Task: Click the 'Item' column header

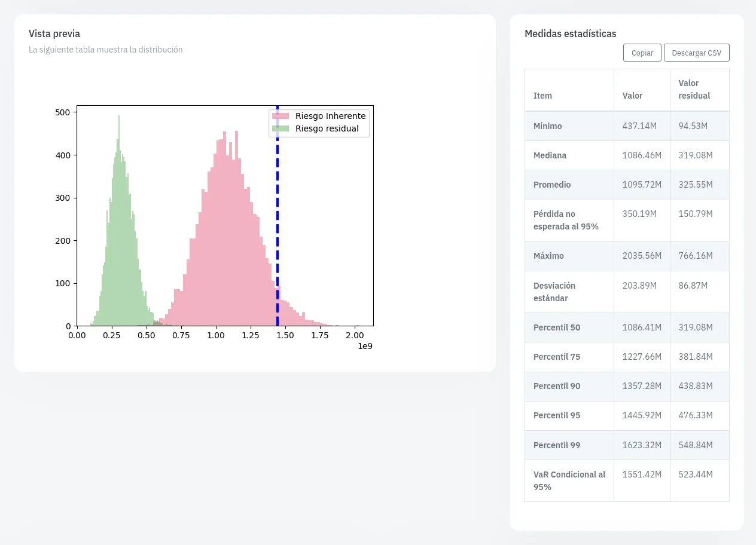Action: coord(542,96)
